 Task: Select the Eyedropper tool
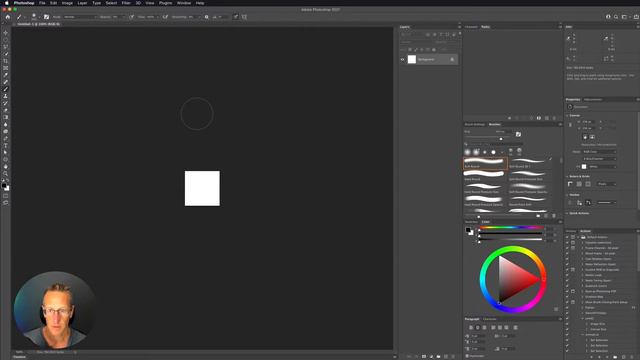coord(6,75)
